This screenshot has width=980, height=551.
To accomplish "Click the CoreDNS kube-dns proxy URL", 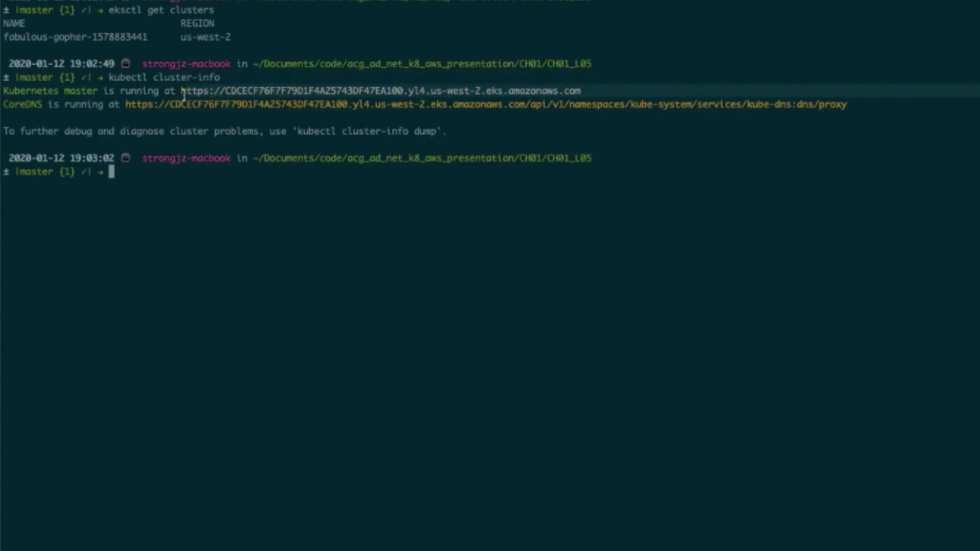I will 485,105.
